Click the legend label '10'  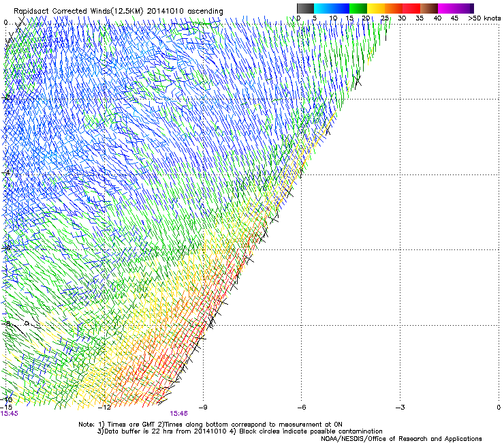[x=333, y=18]
